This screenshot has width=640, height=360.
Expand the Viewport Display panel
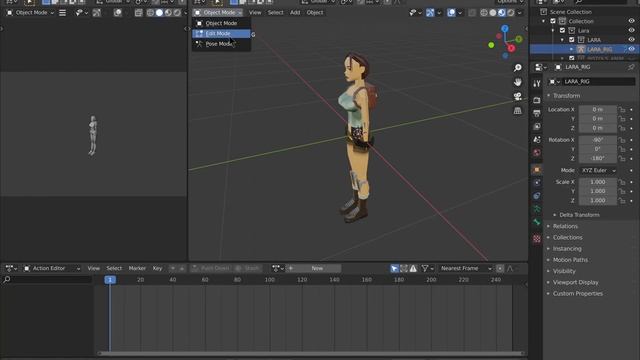(576, 282)
